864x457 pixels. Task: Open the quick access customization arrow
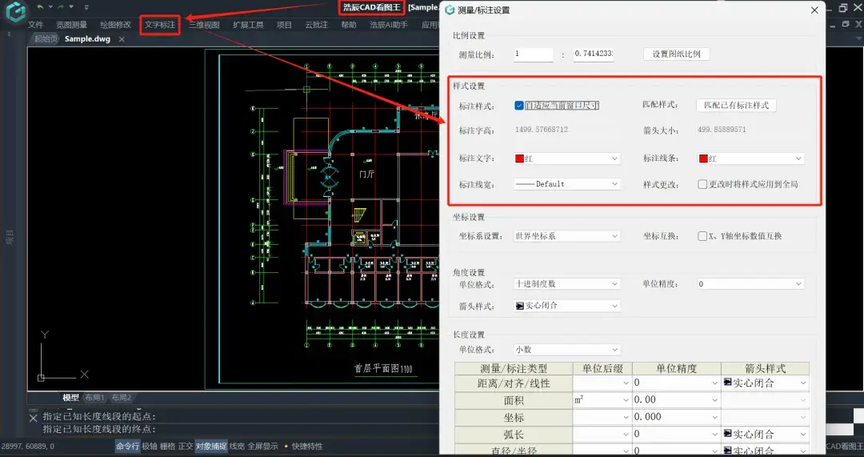pos(87,7)
